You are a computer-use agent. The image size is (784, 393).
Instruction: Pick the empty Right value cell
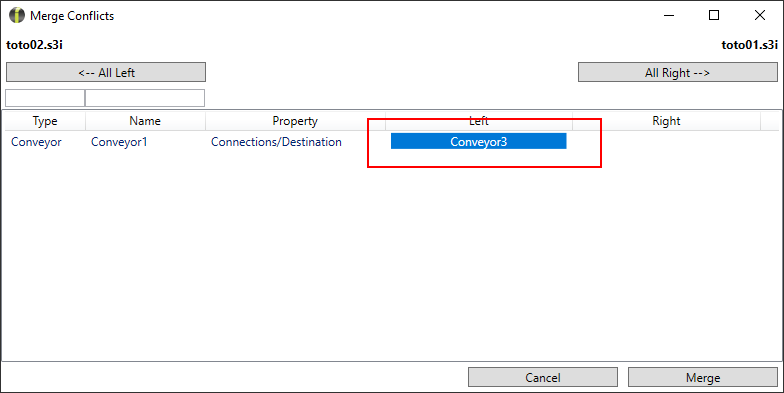[666, 142]
